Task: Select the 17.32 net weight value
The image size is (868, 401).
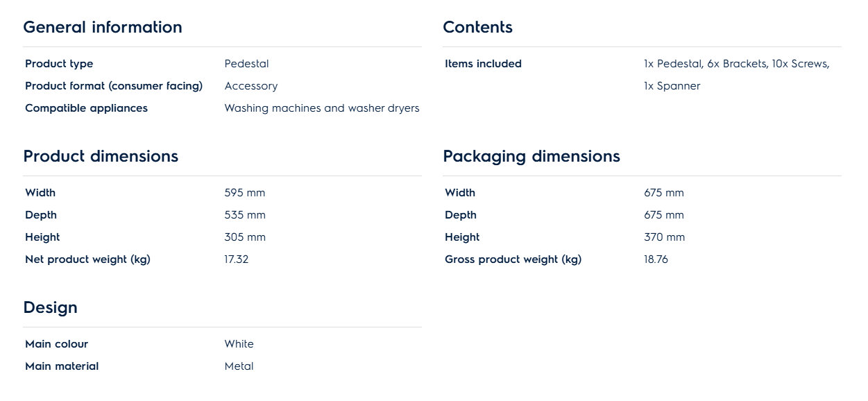Action: (x=237, y=259)
